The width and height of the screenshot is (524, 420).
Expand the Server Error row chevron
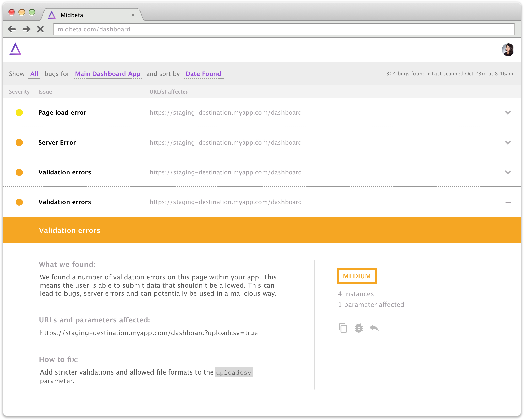click(508, 143)
